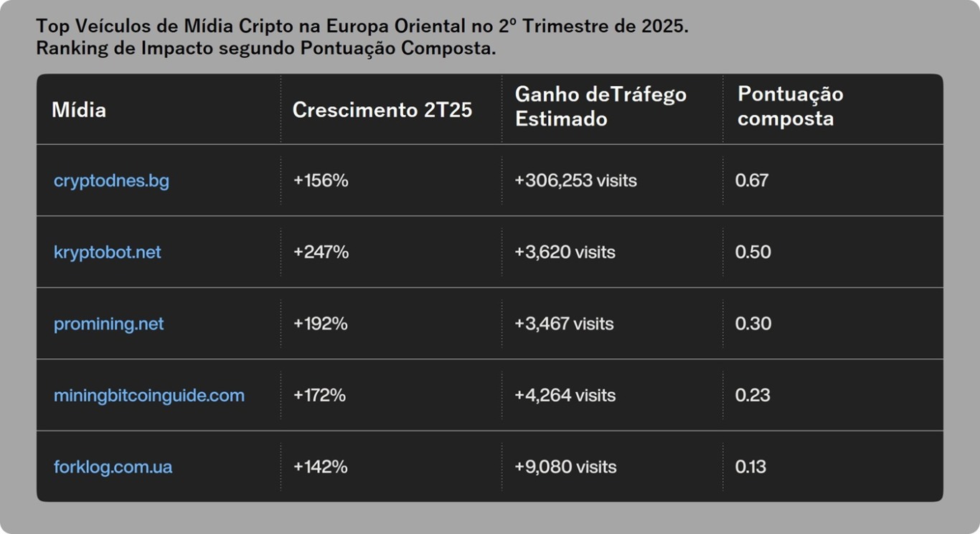Click the 0.50 composite score
This screenshot has height=534, width=980.
pyautogui.click(x=753, y=253)
